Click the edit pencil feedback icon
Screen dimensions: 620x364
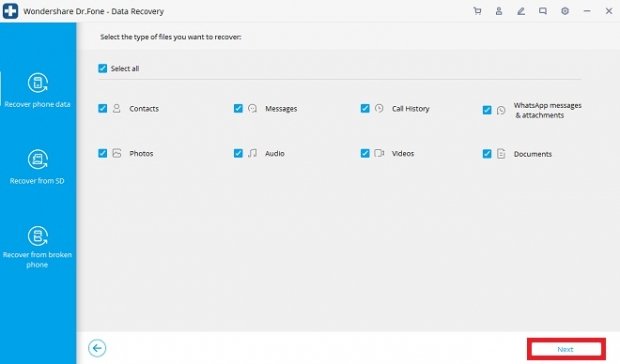521,11
